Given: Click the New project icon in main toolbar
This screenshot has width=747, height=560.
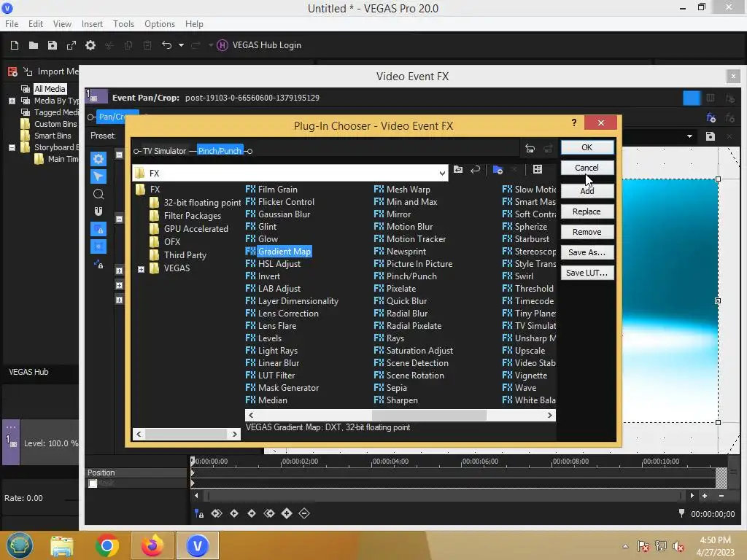Looking at the screenshot, I should pyautogui.click(x=15, y=45).
